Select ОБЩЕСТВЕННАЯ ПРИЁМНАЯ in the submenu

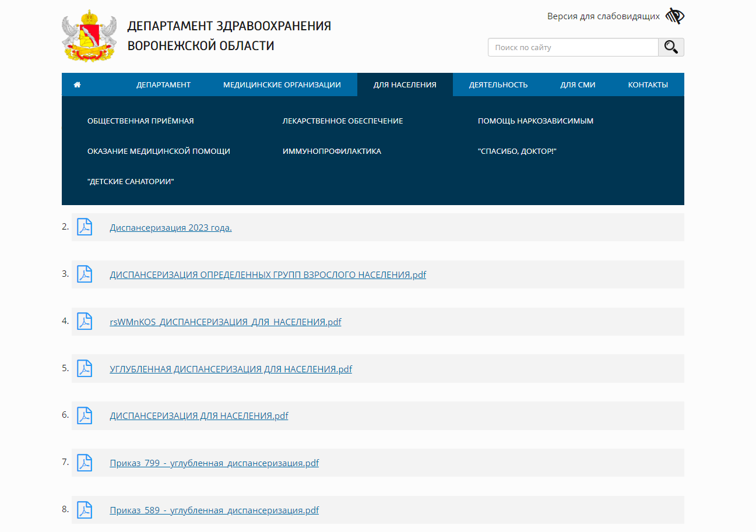pyautogui.click(x=140, y=121)
